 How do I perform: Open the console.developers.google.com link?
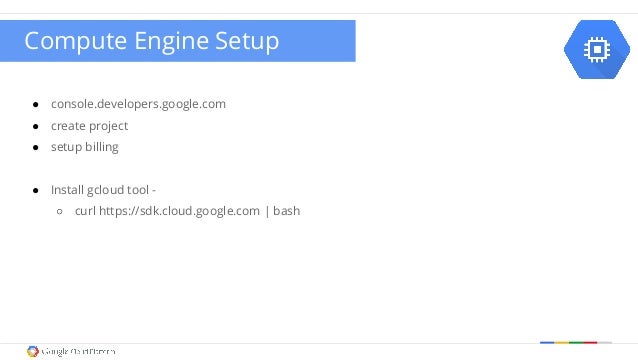pos(138,104)
